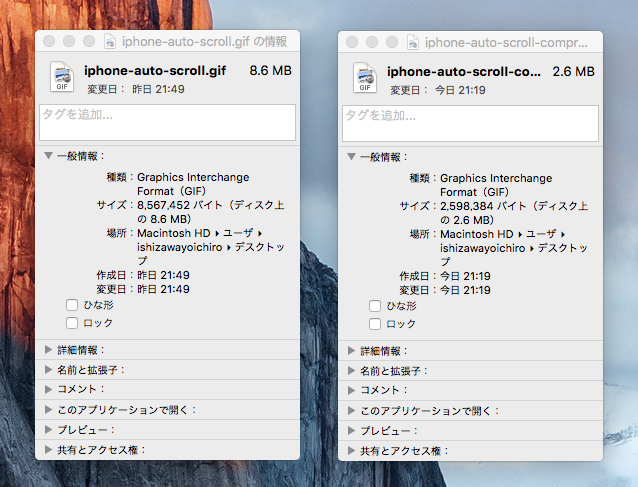Minimize the iphone-auto-scroll.gif info window
The height and width of the screenshot is (487, 638).
tap(69, 41)
